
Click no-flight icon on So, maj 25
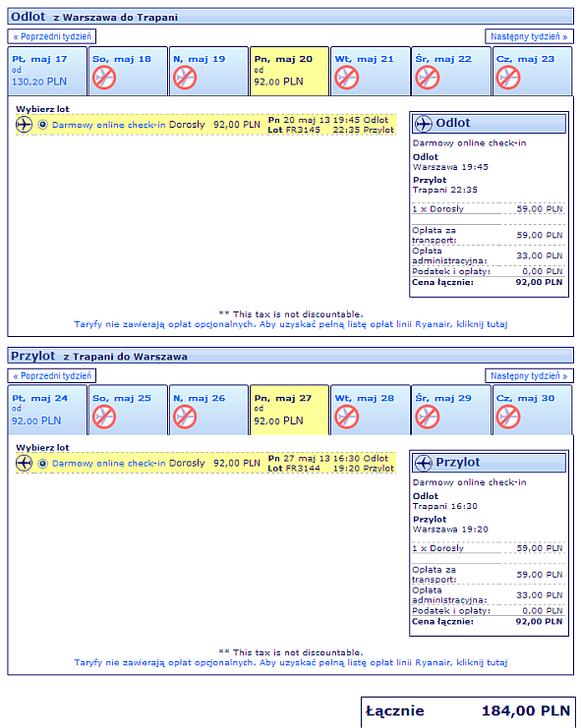[103, 417]
